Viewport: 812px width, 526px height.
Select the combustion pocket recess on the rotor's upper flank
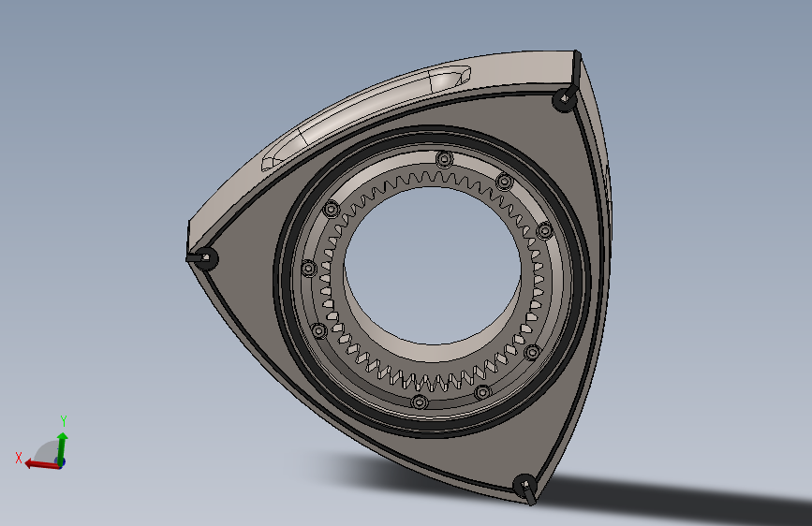[x=364, y=116]
